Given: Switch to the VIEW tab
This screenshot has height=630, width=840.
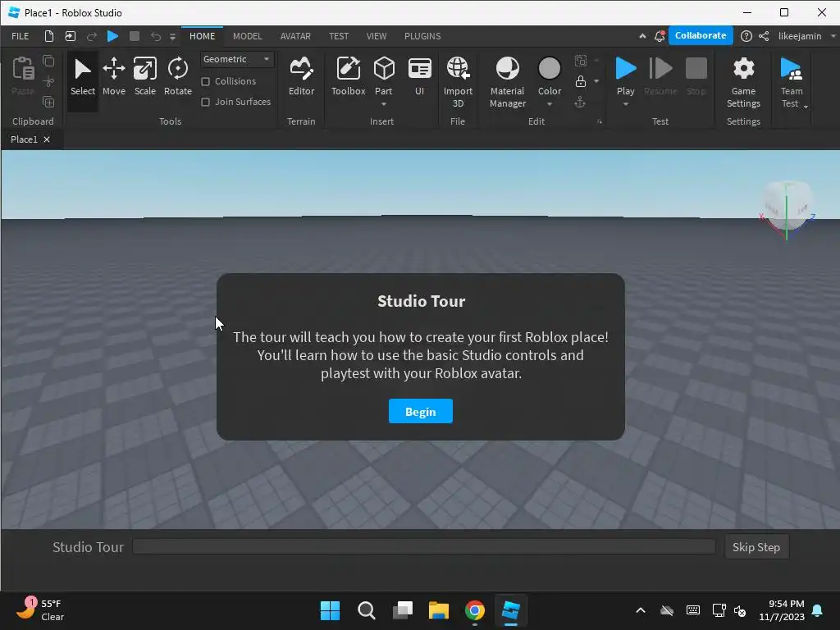Looking at the screenshot, I should (x=376, y=36).
